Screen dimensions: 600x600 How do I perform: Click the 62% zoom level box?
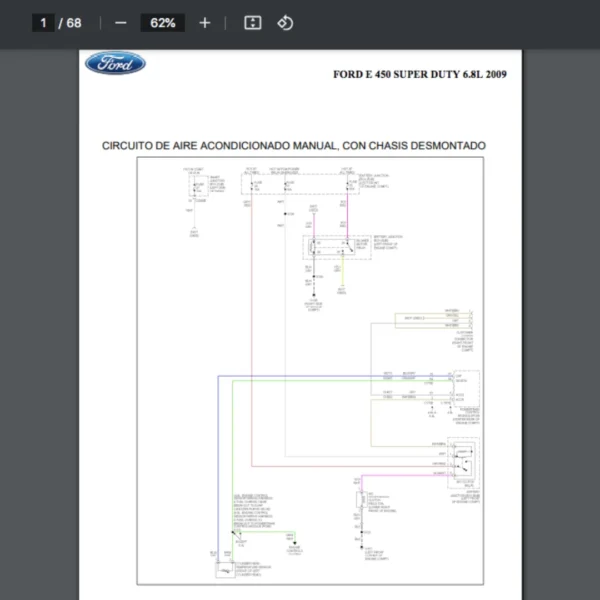(162, 22)
